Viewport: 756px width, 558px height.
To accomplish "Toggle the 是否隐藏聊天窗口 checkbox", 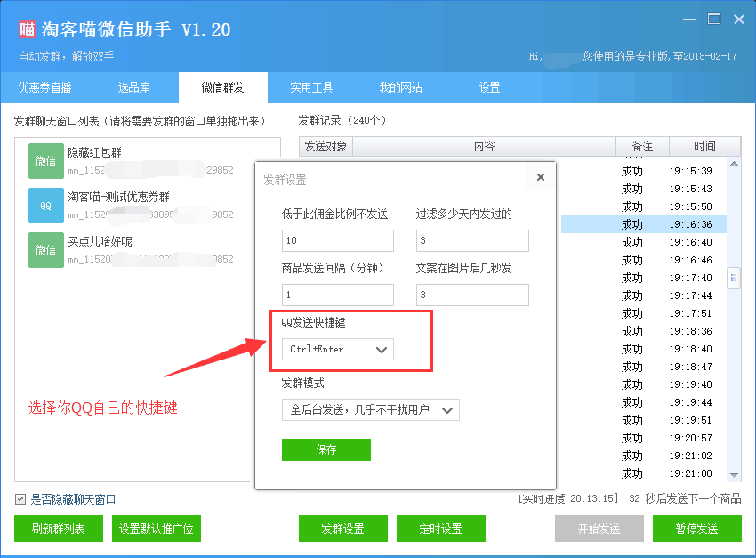I will 20,500.
